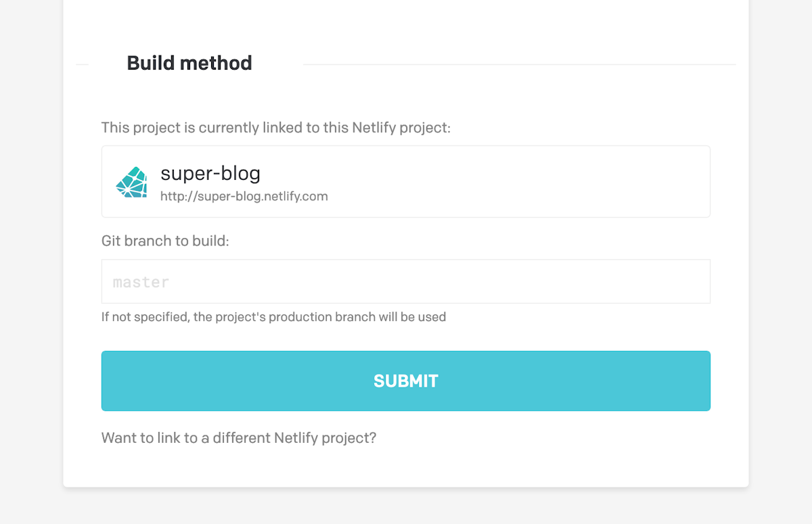The height and width of the screenshot is (524, 812).
Task: Follow the link to a different Netlify project
Action: pyautogui.click(x=239, y=437)
